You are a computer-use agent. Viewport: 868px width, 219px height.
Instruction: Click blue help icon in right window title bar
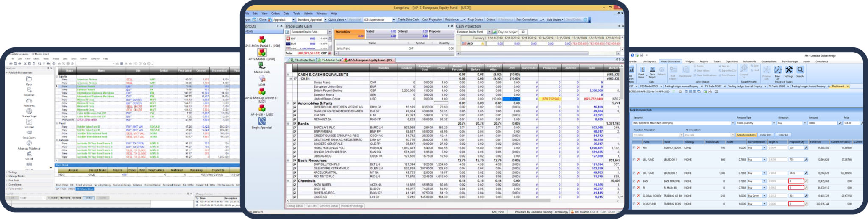(x=632, y=55)
